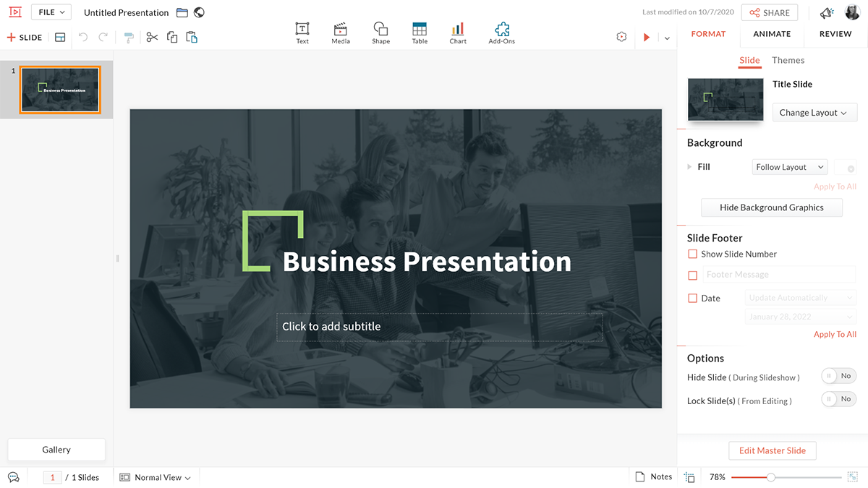868x488 pixels.
Task: Click the Edit Master Slide button
Action: click(772, 450)
